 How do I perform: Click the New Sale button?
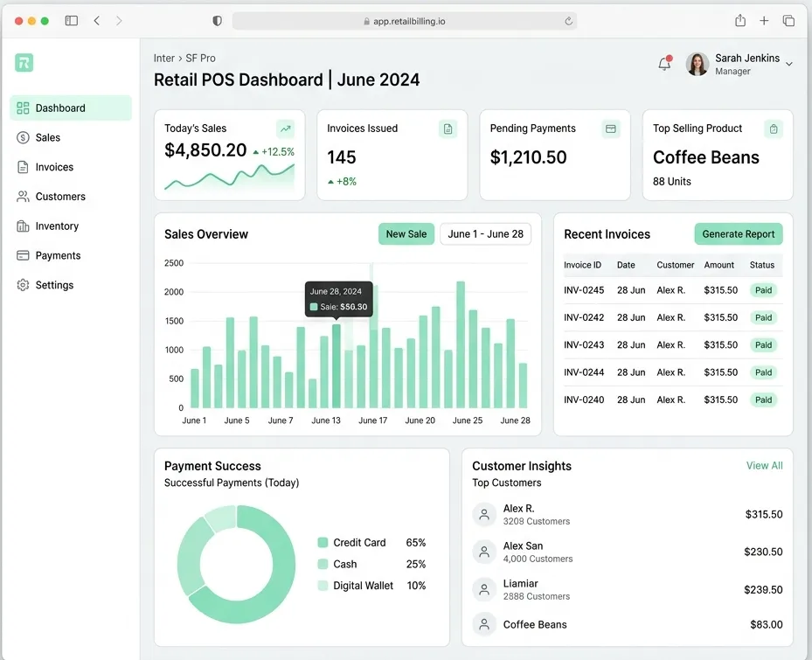[406, 234]
